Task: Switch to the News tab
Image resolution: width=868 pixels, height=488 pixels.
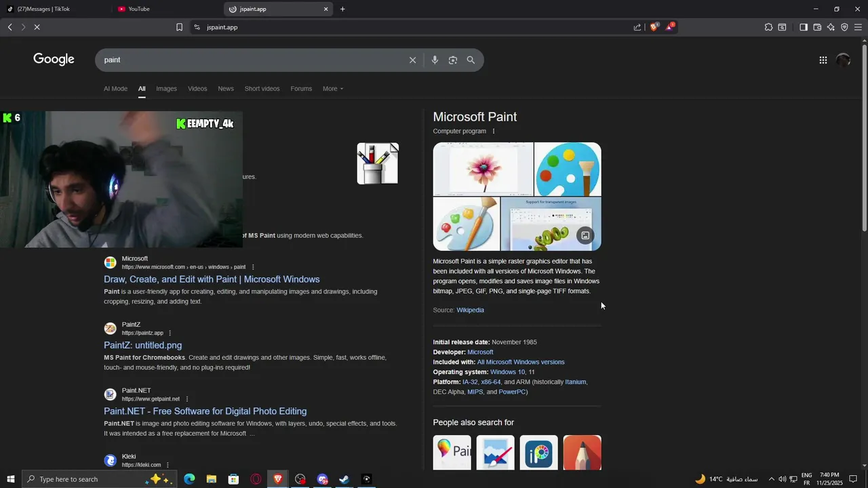Action: pyautogui.click(x=226, y=89)
